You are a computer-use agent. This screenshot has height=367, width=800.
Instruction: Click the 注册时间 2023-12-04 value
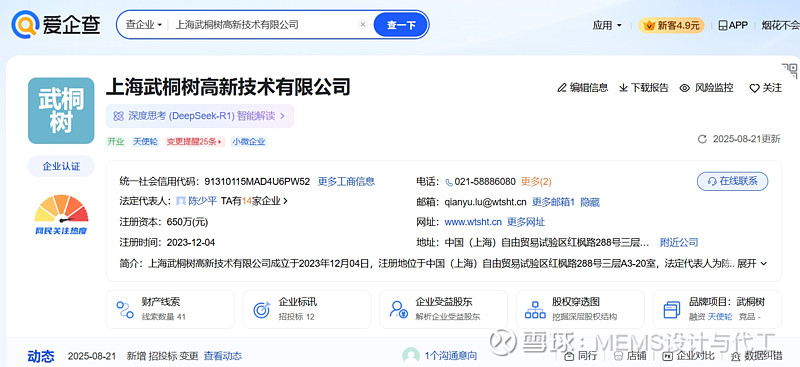pyautogui.click(x=191, y=242)
